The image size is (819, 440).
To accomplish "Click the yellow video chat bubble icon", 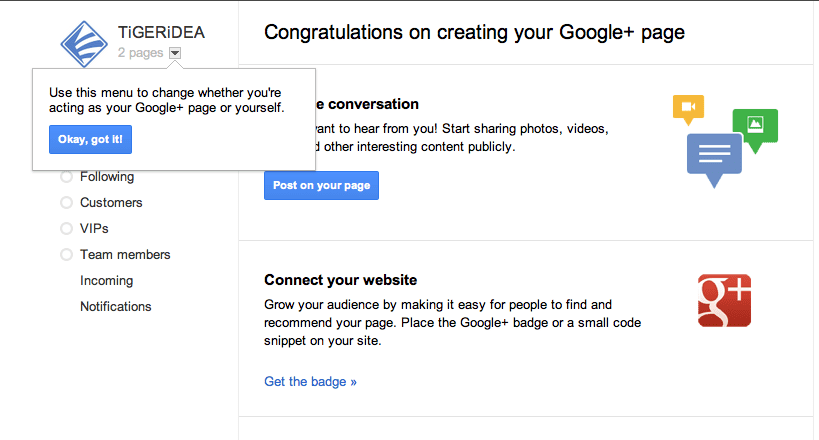I will [x=688, y=109].
